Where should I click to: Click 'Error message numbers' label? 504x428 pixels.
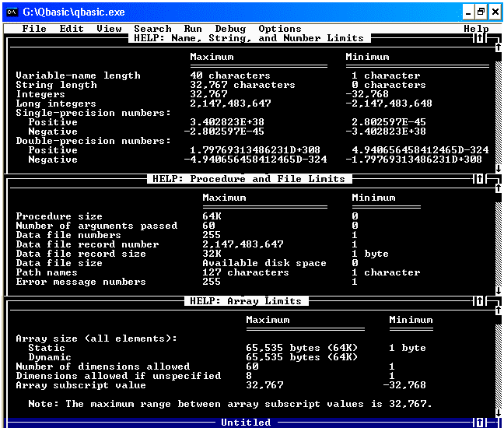click(81, 282)
